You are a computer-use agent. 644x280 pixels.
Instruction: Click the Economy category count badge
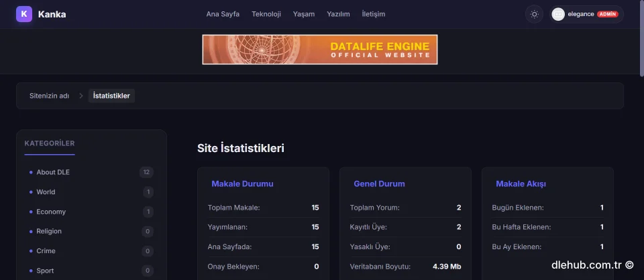pos(148,212)
